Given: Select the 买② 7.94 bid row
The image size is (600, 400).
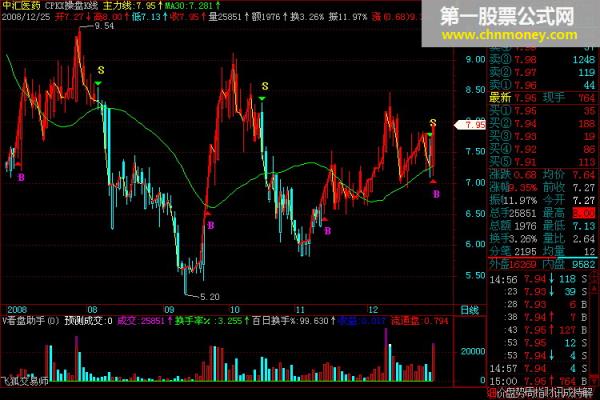Looking at the screenshot, I should (543, 124).
